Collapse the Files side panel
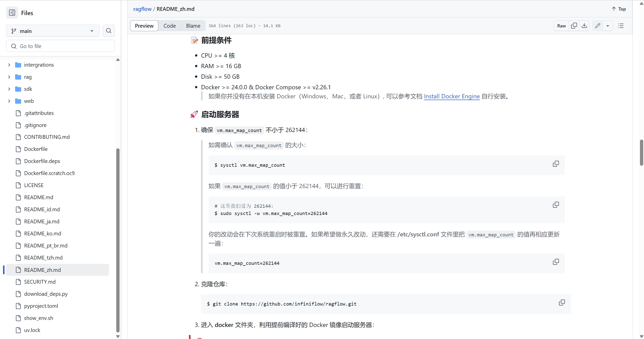Screen dimensions: 644x339 (x=12, y=13)
